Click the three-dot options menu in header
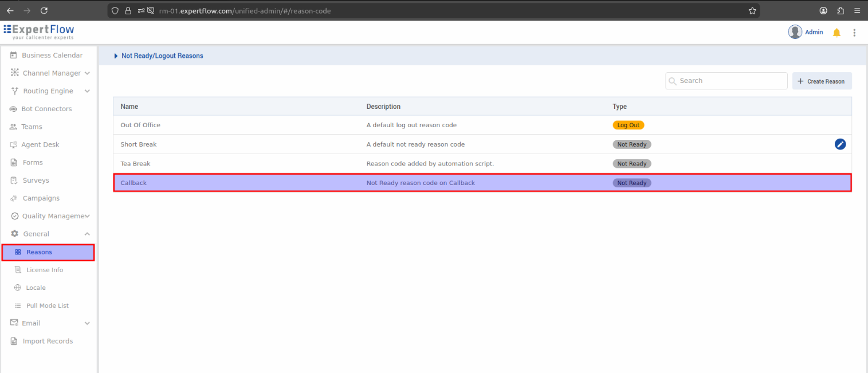The image size is (868, 373). click(x=854, y=33)
